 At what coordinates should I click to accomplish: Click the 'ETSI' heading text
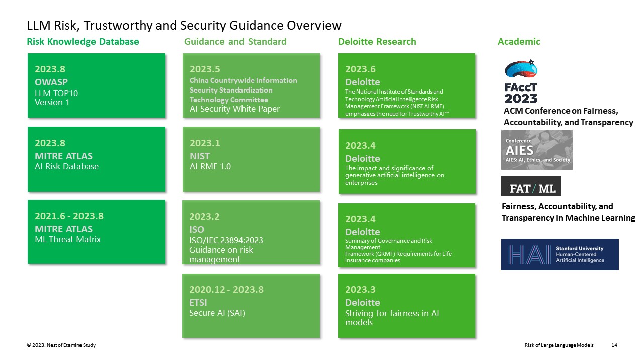(x=198, y=303)
